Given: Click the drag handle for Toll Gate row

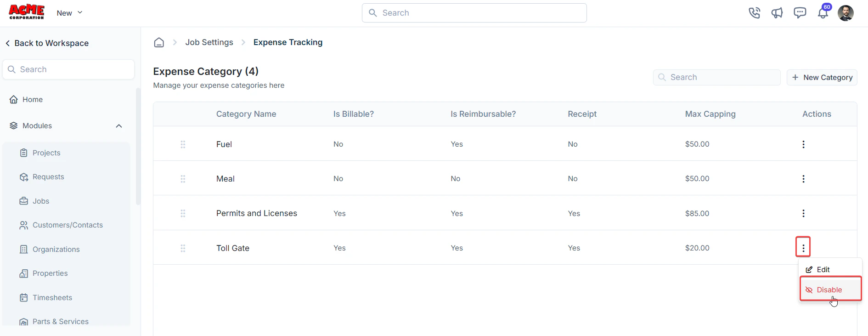Looking at the screenshot, I should (x=183, y=248).
